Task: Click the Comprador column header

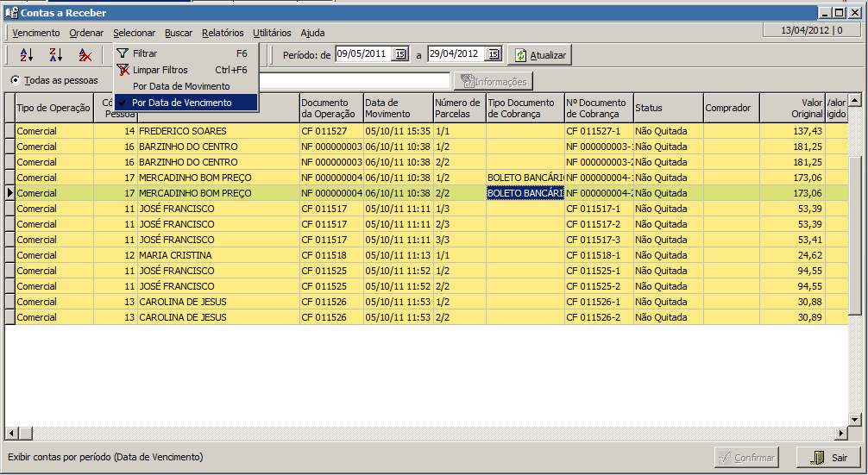Action: click(x=732, y=108)
